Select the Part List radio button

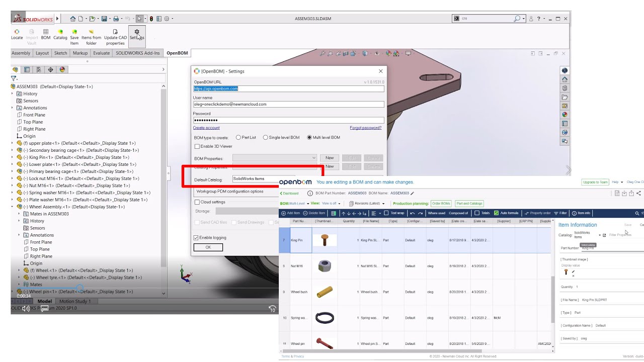click(238, 138)
